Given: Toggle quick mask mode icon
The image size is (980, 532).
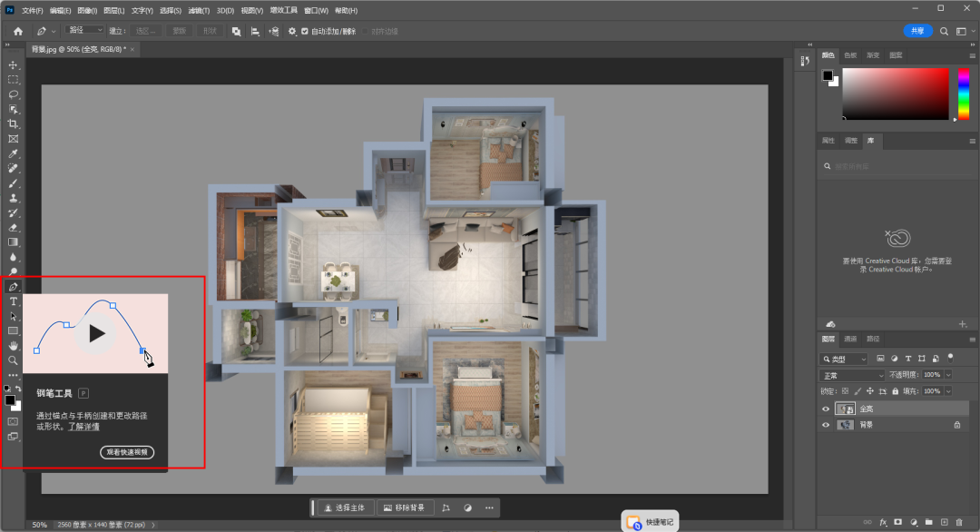Looking at the screenshot, I should tap(13, 422).
